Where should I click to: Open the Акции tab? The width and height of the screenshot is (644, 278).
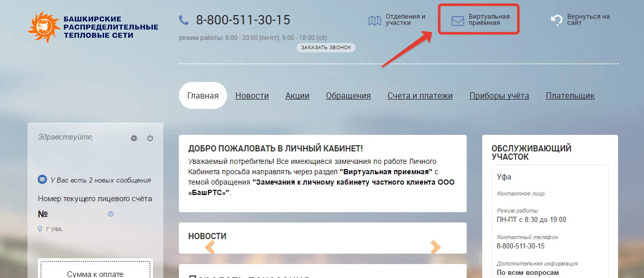coord(297,95)
